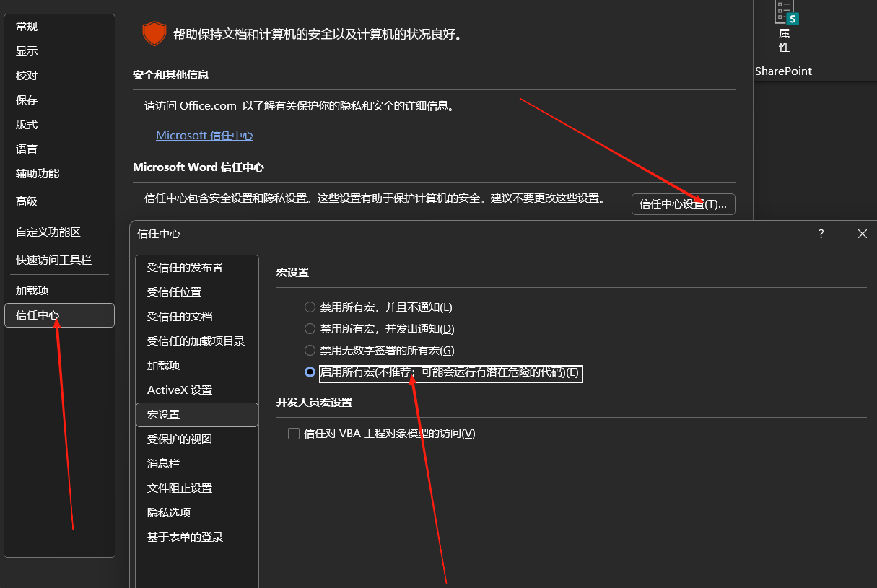Open the 常规 options category
The width and height of the screenshot is (877, 588).
[59, 27]
